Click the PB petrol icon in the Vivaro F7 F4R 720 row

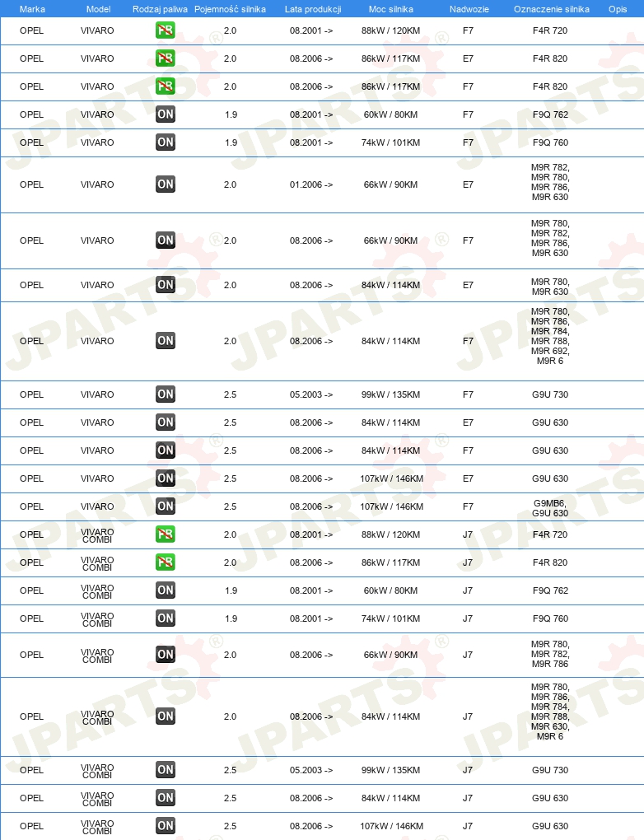(165, 30)
